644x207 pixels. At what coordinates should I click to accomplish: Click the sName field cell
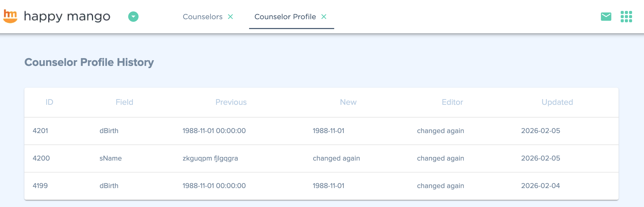[111, 158]
